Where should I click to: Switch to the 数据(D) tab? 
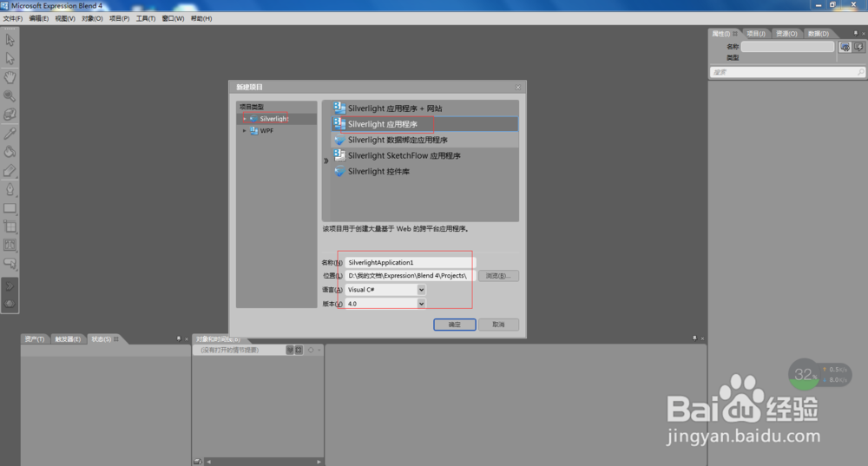pyautogui.click(x=818, y=34)
